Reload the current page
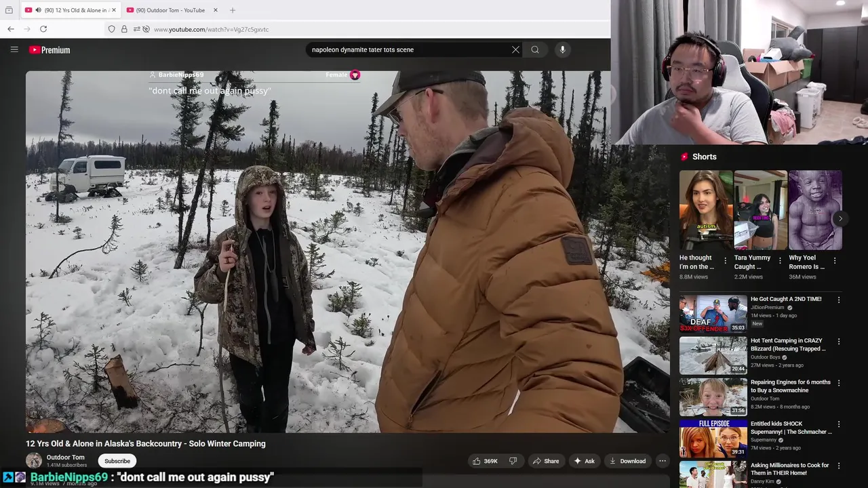 click(x=43, y=29)
